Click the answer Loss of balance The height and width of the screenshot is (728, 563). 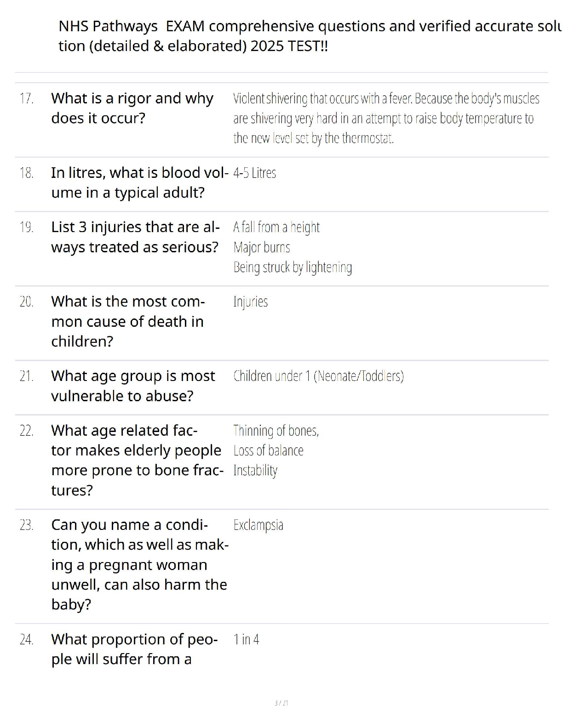[268, 450]
